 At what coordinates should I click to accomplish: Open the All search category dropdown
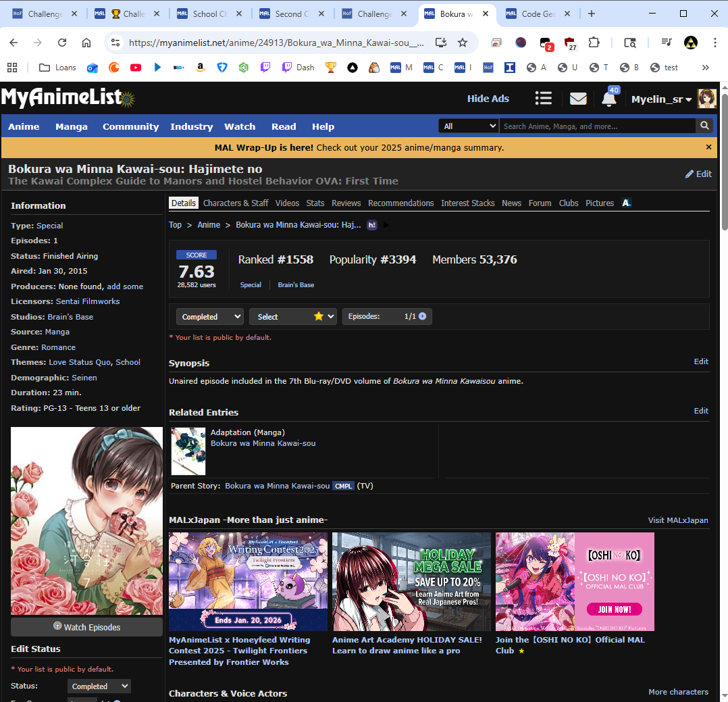tap(469, 126)
